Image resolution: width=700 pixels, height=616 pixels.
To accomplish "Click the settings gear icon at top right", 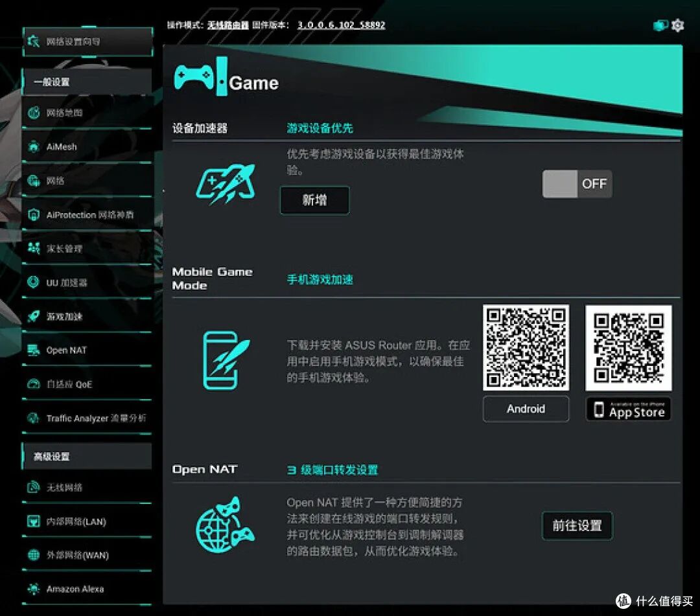I will pyautogui.click(x=678, y=25).
